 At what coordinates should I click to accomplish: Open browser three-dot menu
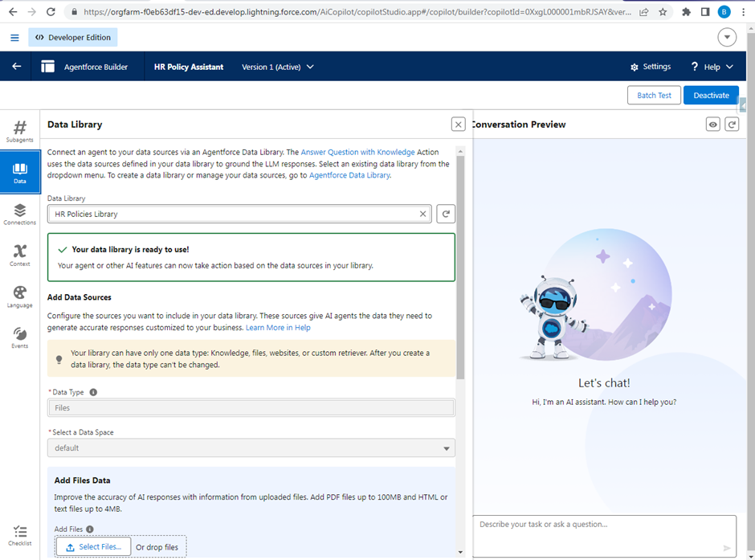tap(744, 12)
